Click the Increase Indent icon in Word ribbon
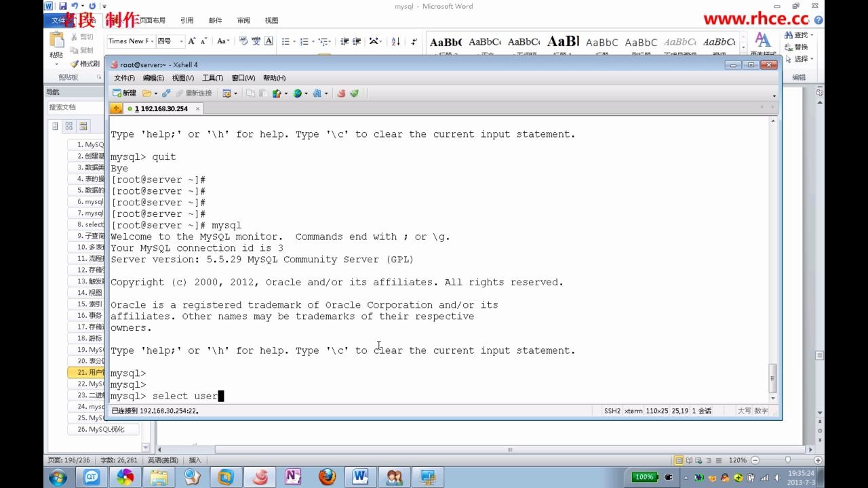868x488 pixels. click(x=357, y=41)
